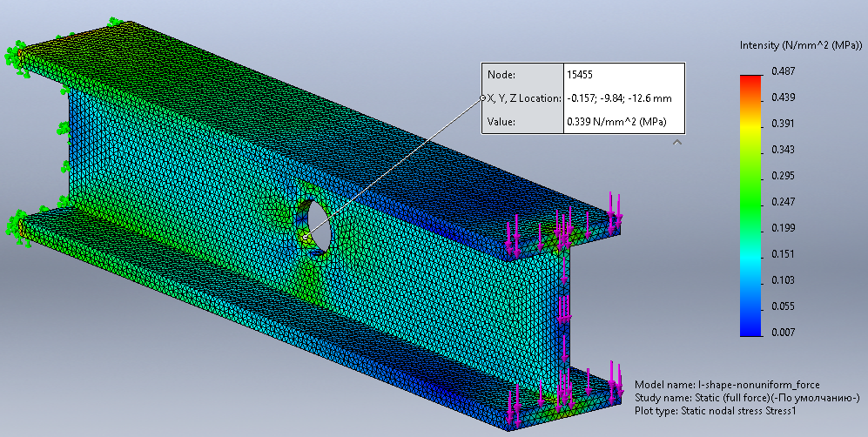Click the Node: label in callout
Viewport: 868px width, 437px height.
(501, 75)
